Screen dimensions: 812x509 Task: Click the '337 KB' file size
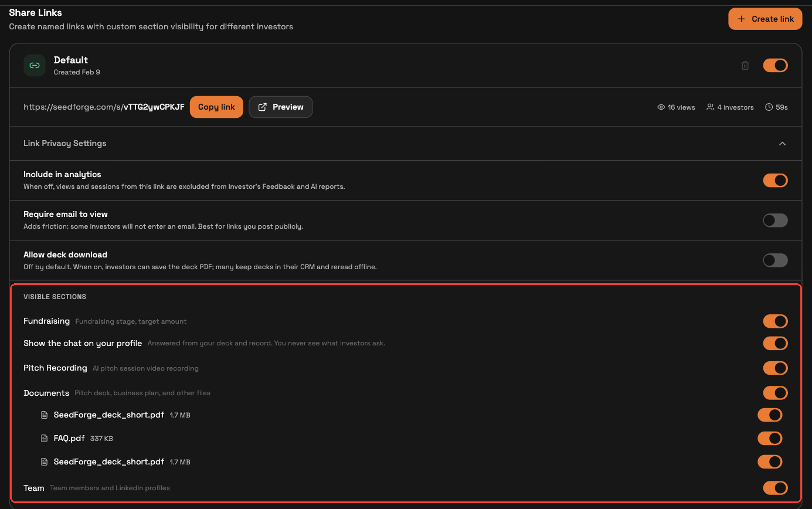tap(101, 439)
